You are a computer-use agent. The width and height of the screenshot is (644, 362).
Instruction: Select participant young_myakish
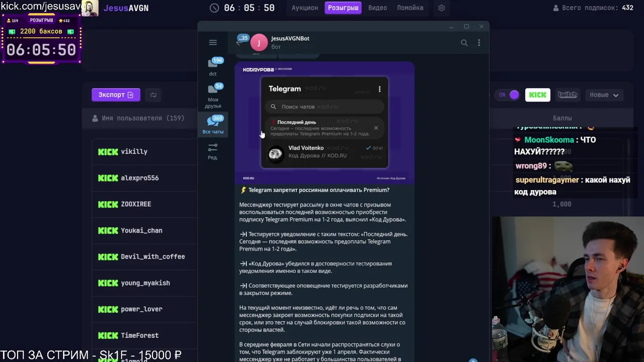pos(145,283)
